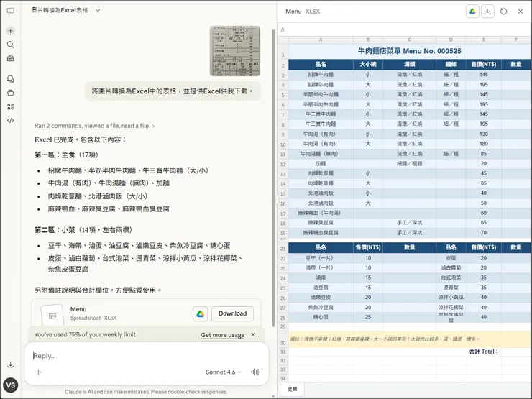Image resolution: width=532 pixels, height=399 pixels.
Task: Select column E header
Action: coord(484,40)
